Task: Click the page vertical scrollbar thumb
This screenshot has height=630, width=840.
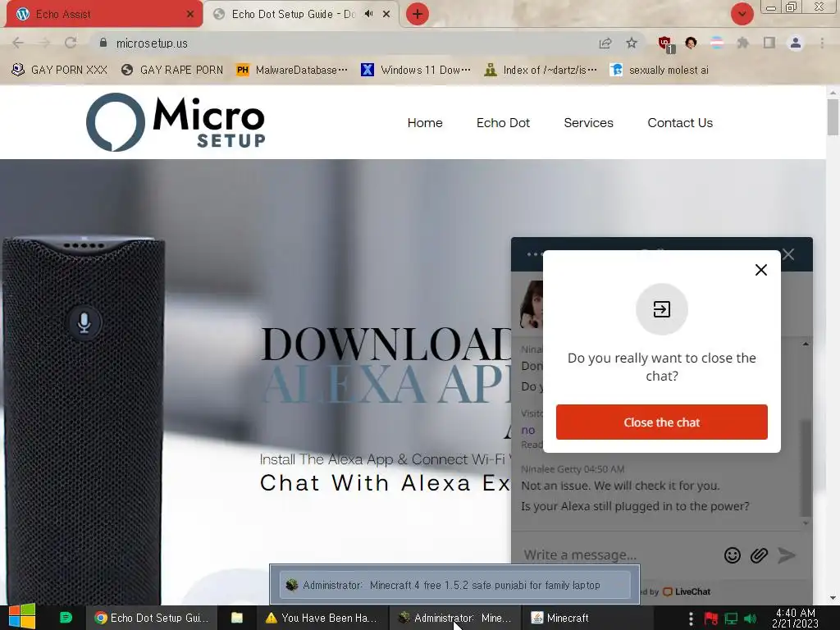Action: pyautogui.click(x=833, y=116)
